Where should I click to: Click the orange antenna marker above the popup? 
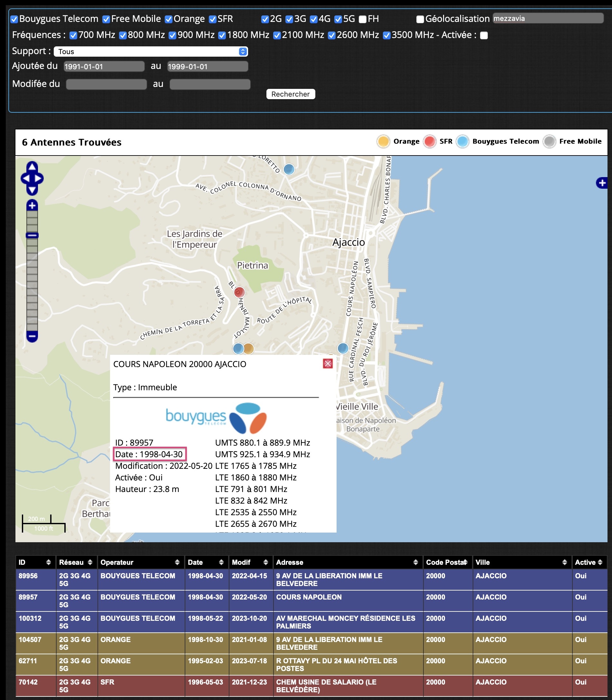tap(249, 349)
